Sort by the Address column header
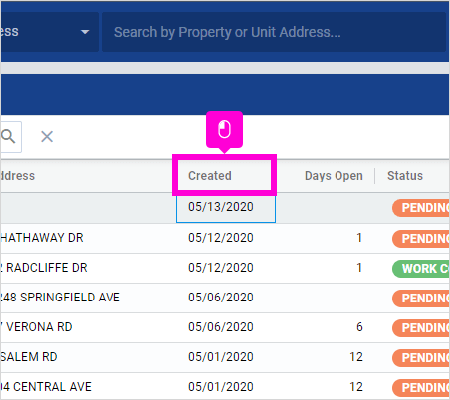 click(x=17, y=176)
